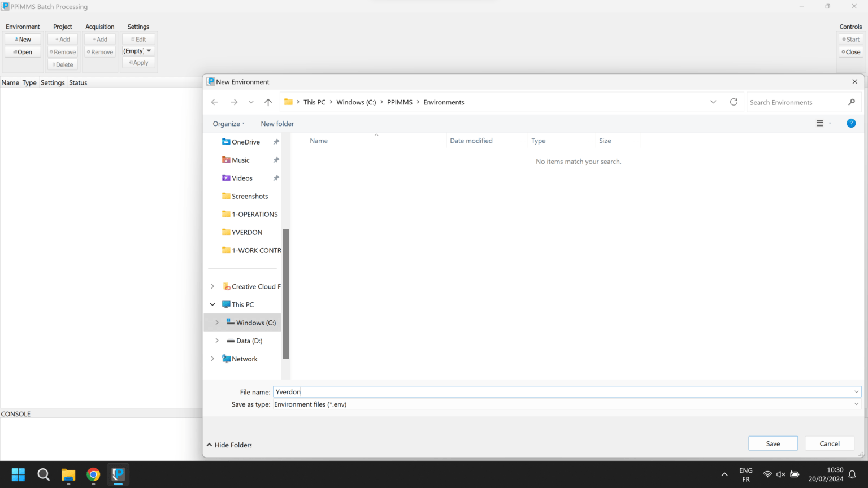Open the Organize menu

tap(228, 124)
